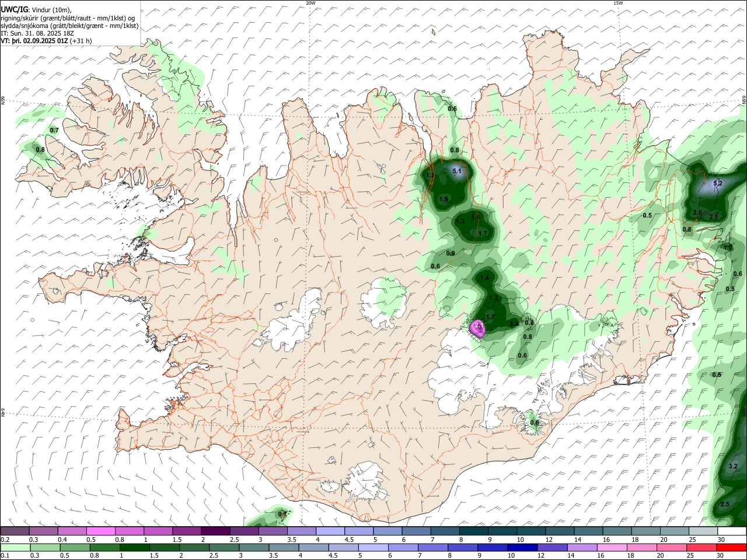747x560 pixels.
Task: Click the 0.2 label on the upper legend row
Action: [x=5, y=540]
